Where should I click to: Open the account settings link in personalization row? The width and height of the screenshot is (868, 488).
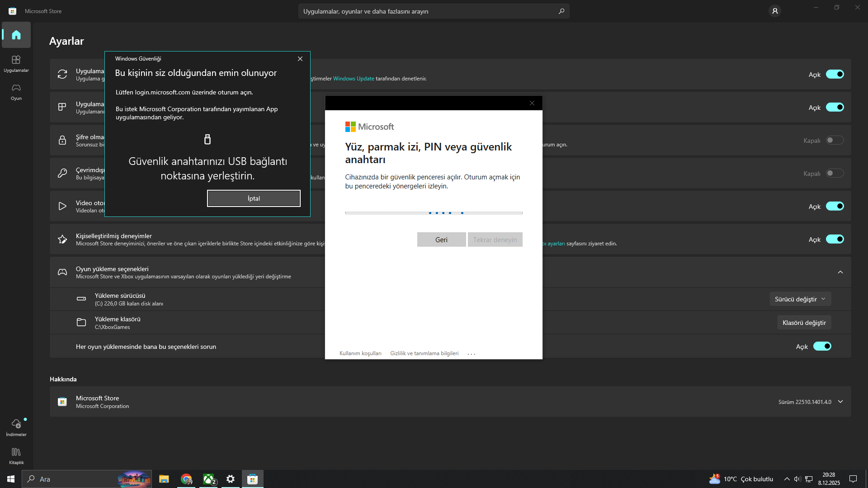(554, 244)
